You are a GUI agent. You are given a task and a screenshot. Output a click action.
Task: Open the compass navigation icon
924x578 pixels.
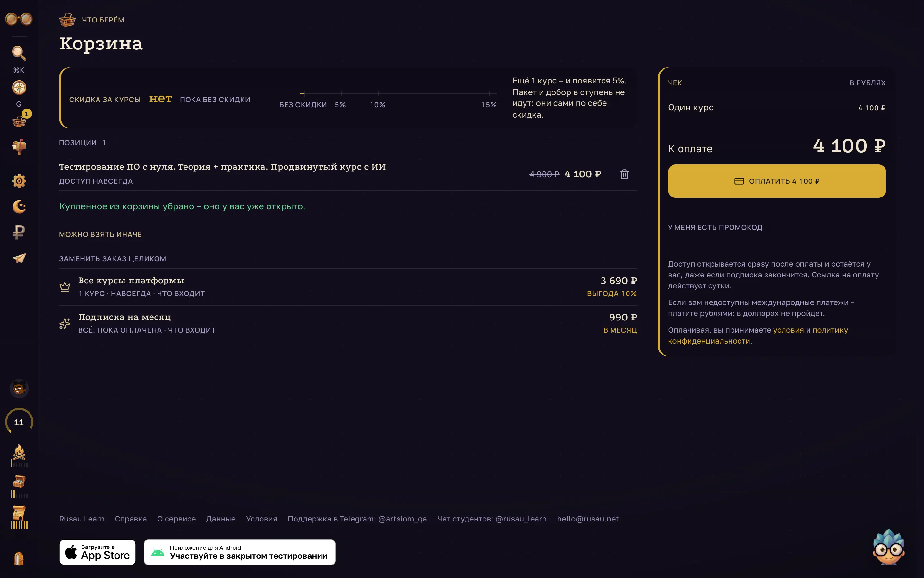(x=19, y=88)
